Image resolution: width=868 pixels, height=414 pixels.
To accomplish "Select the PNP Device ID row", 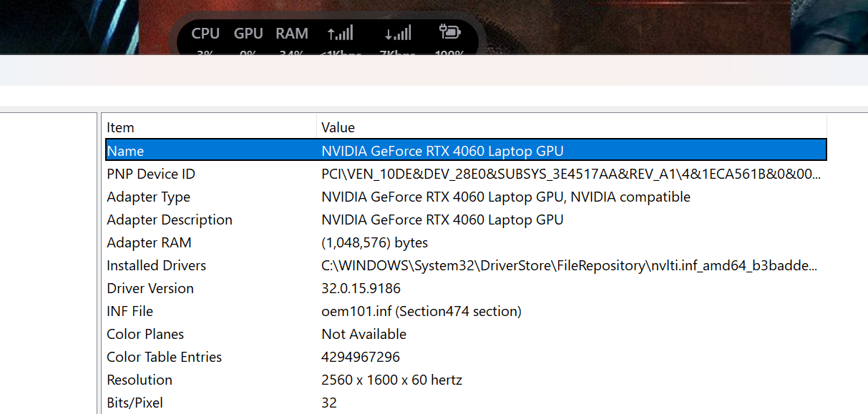I will click(x=466, y=174).
